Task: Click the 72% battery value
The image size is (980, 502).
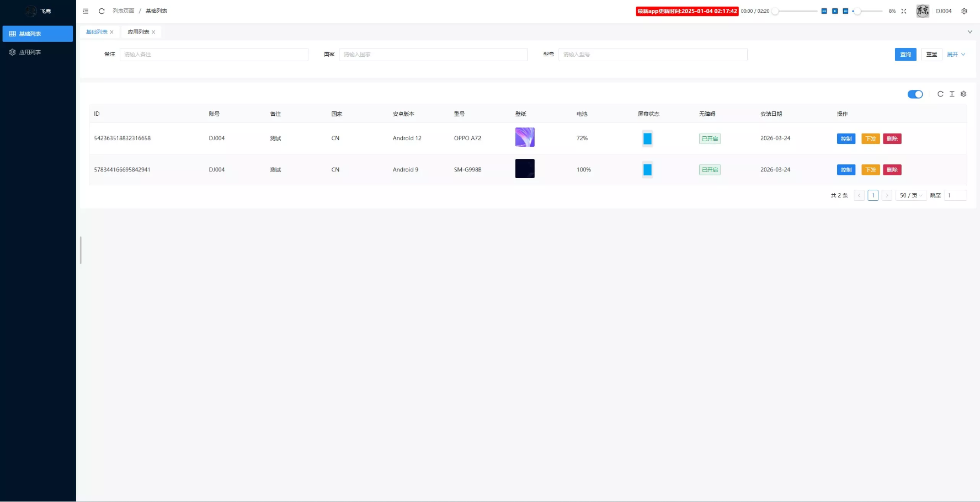Action: coord(582,138)
